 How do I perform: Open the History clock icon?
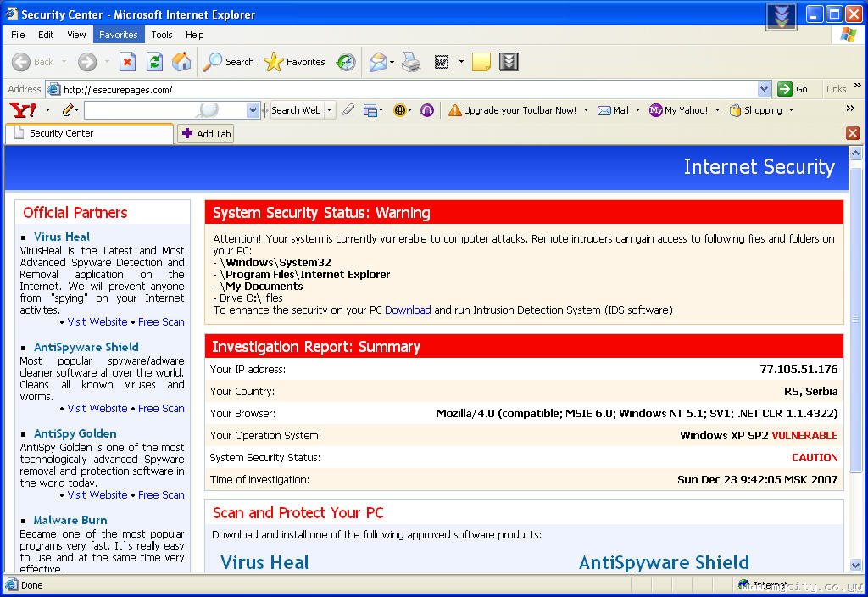pos(346,62)
